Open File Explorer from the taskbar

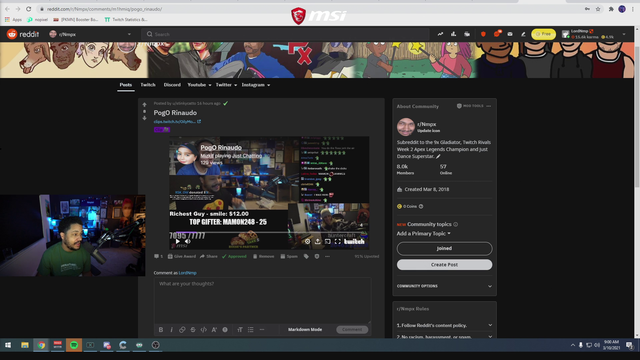(25, 345)
